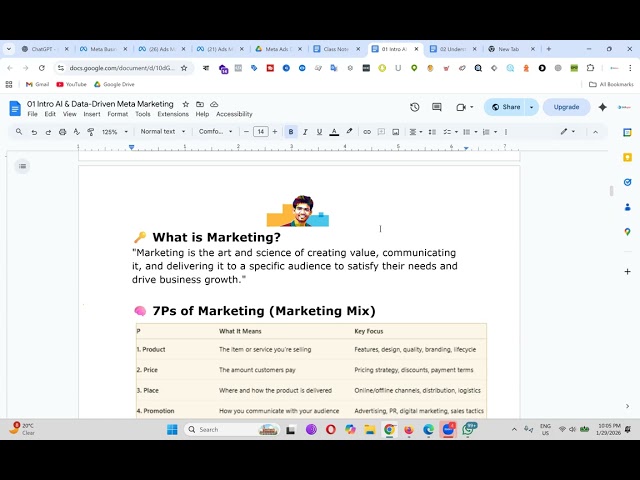The image size is (640, 480).
Task: Click the Google Docs home icon
Action: (15, 109)
